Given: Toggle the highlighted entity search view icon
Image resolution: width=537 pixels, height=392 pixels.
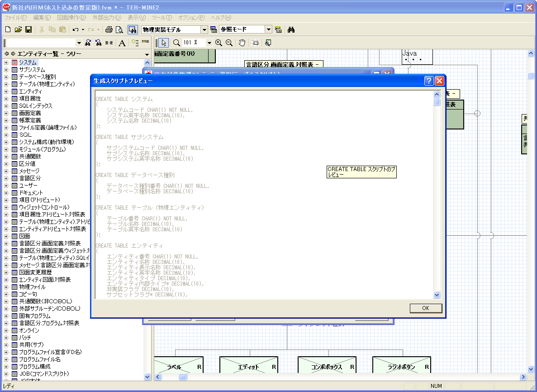Looking at the screenshot, I should (133, 30).
